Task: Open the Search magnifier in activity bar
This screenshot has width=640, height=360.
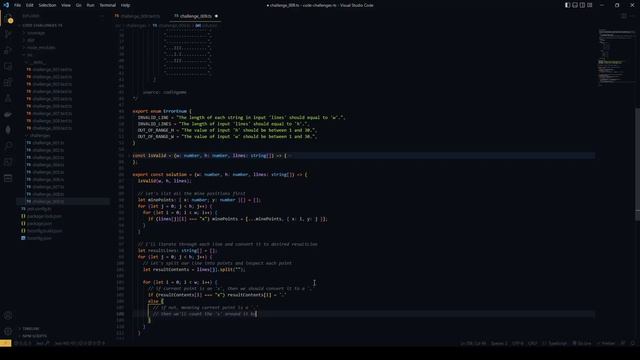Action: click(x=8, y=146)
